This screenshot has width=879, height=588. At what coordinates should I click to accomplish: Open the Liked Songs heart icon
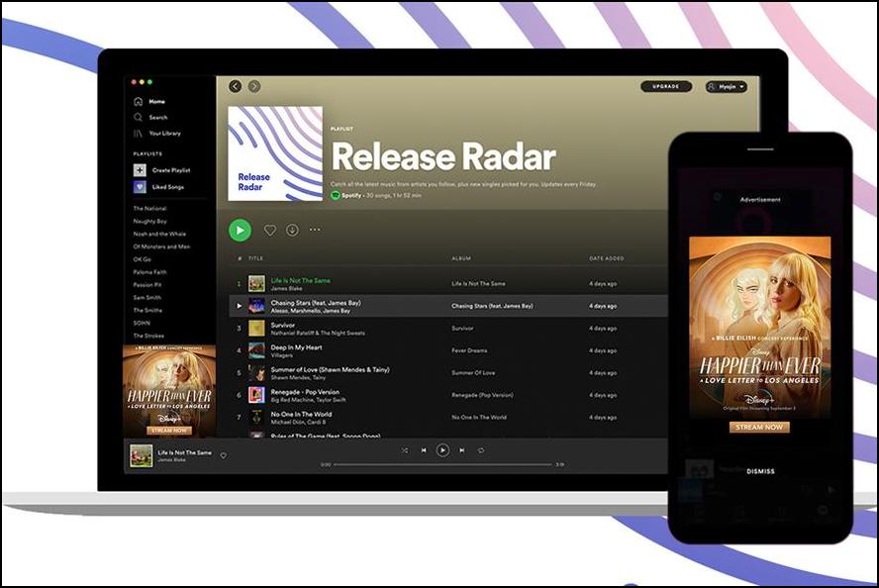(x=140, y=188)
